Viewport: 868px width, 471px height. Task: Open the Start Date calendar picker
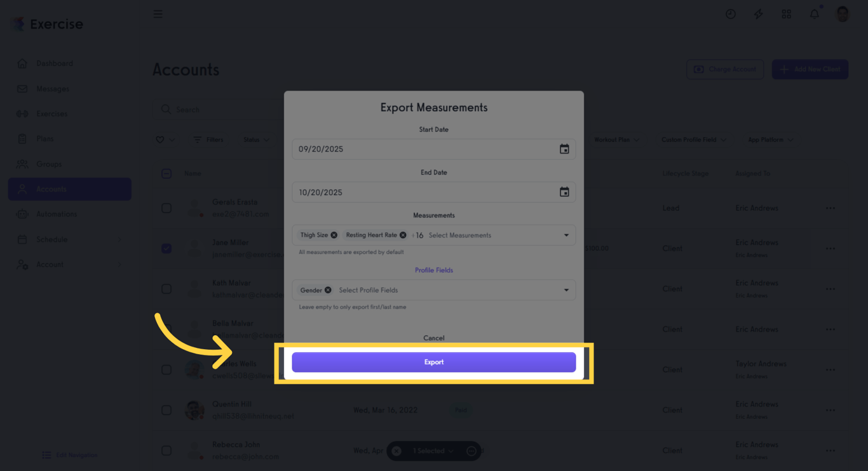tap(564, 149)
